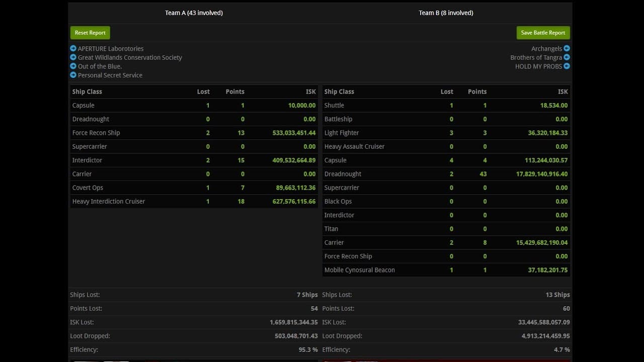Select Mobile Cynosural Beacon row label
This screenshot has width=644, height=362.
click(x=359, y=270)
